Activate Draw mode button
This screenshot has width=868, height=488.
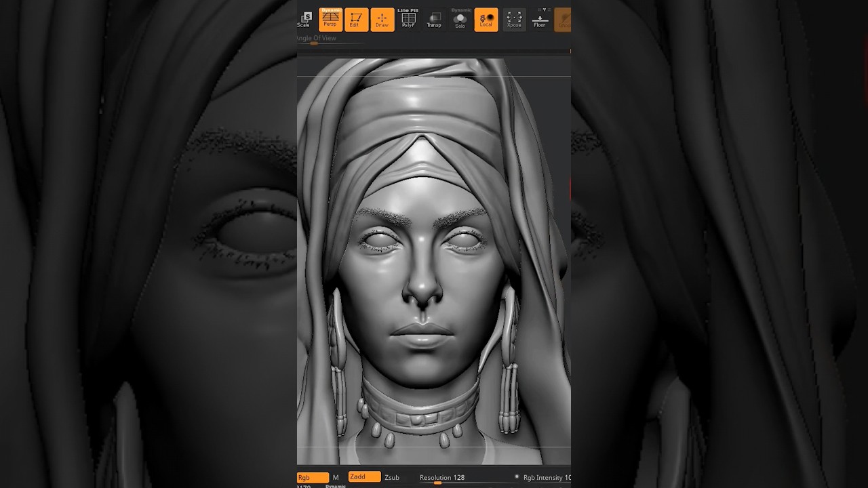(x=382, y=20)
